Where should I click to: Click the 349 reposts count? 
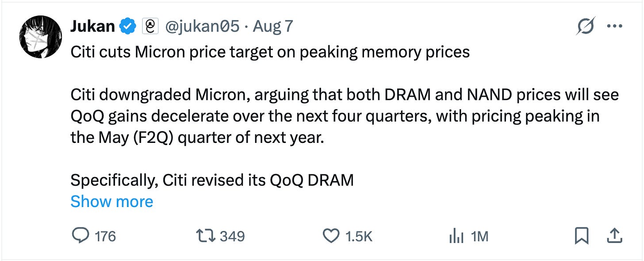click(232, 237)
